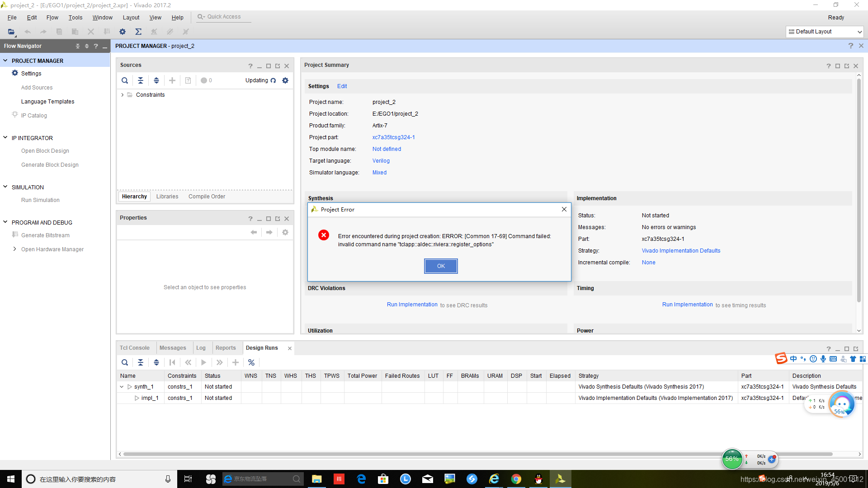Open Windows Start menu
This screenshot has width=868, height=488.
pos(11,479)
